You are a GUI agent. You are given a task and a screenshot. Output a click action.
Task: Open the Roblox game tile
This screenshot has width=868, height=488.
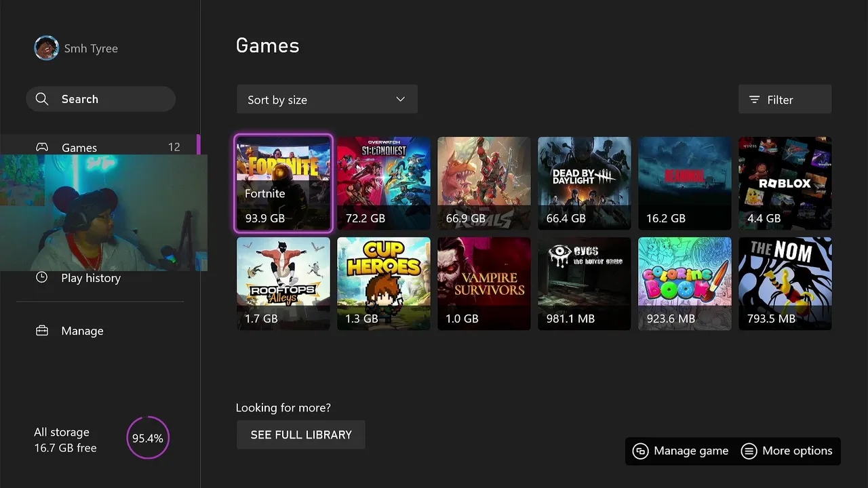pos(785,183)
